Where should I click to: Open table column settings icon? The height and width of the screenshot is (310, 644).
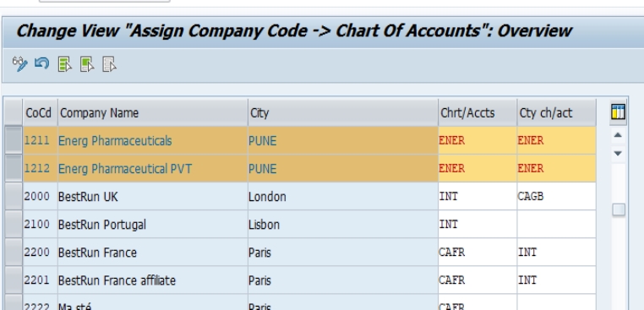[618, 111]
